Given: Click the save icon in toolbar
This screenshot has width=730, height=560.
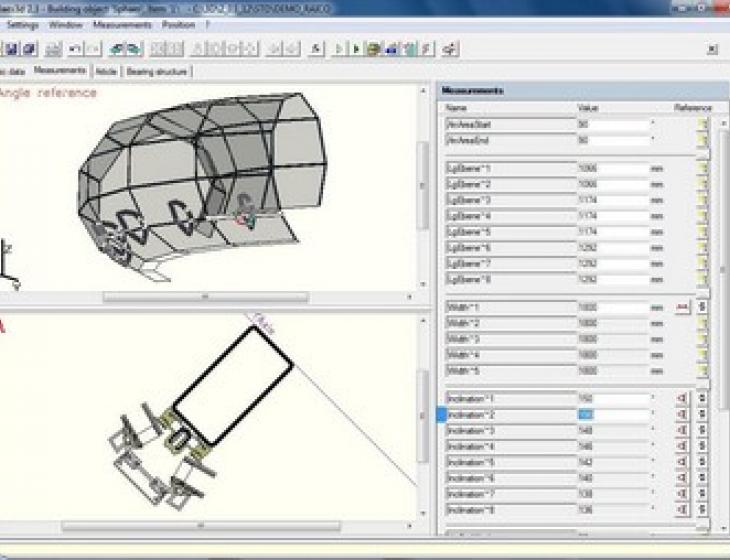Looking at the screenshot, I should tap(12, 48).
